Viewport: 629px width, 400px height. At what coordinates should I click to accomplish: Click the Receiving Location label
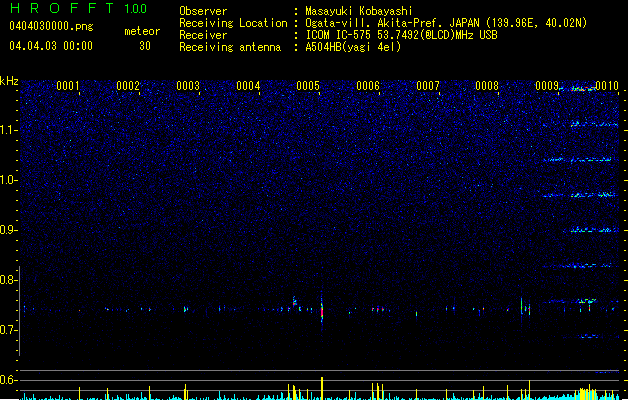pos(233,23)
